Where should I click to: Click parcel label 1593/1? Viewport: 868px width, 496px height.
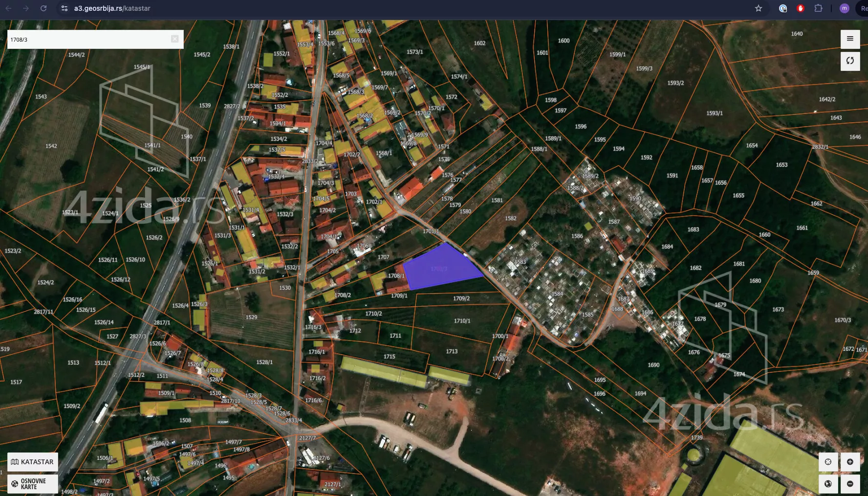(x=714, y=113)
